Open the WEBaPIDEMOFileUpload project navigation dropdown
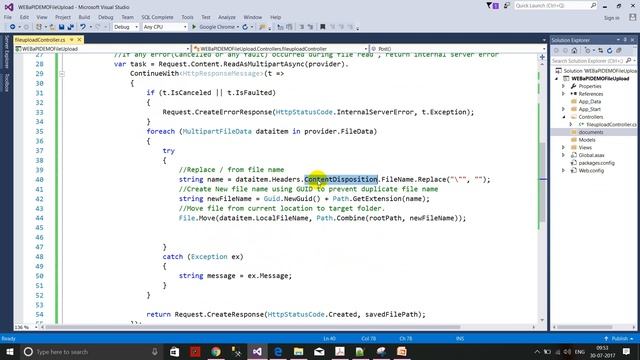 point(102,49)
